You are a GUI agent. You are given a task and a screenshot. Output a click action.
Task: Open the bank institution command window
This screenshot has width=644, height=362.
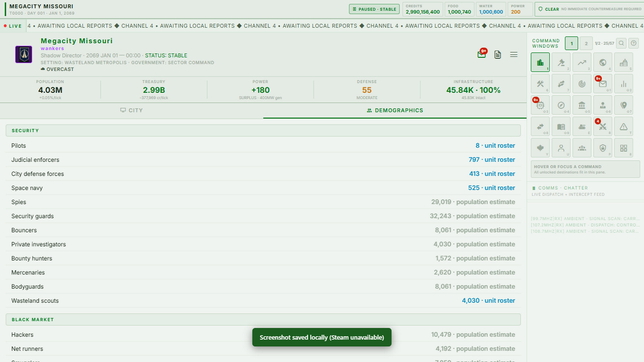tap(582, 105)
